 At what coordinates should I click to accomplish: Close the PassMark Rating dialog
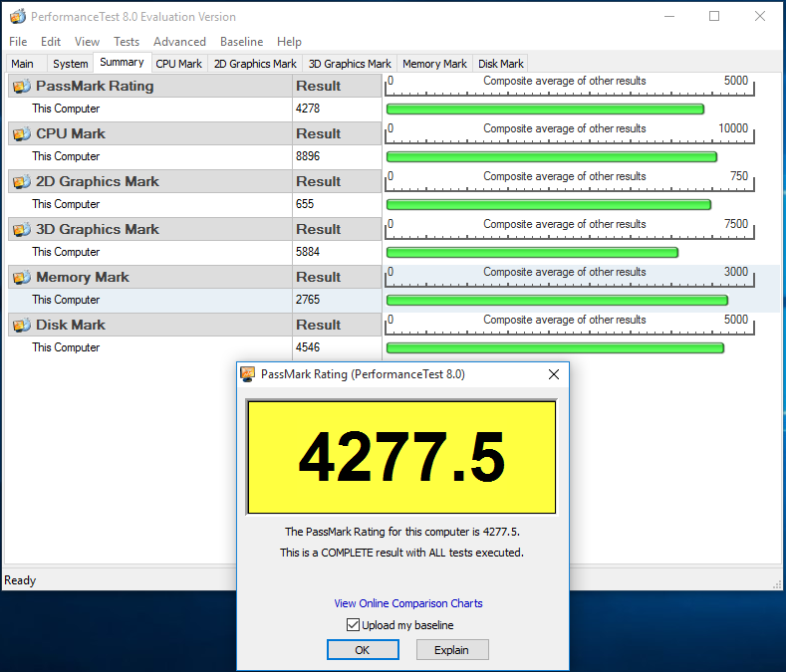[x=554, y=374]
